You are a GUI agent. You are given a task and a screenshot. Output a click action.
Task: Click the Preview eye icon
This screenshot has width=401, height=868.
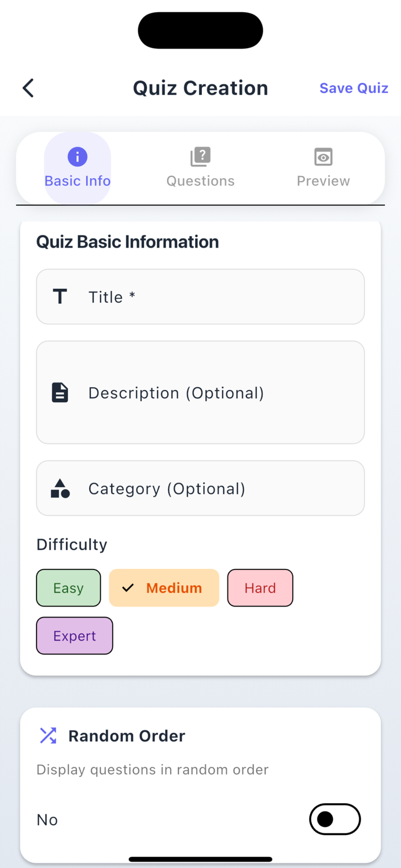pos(323,156)
